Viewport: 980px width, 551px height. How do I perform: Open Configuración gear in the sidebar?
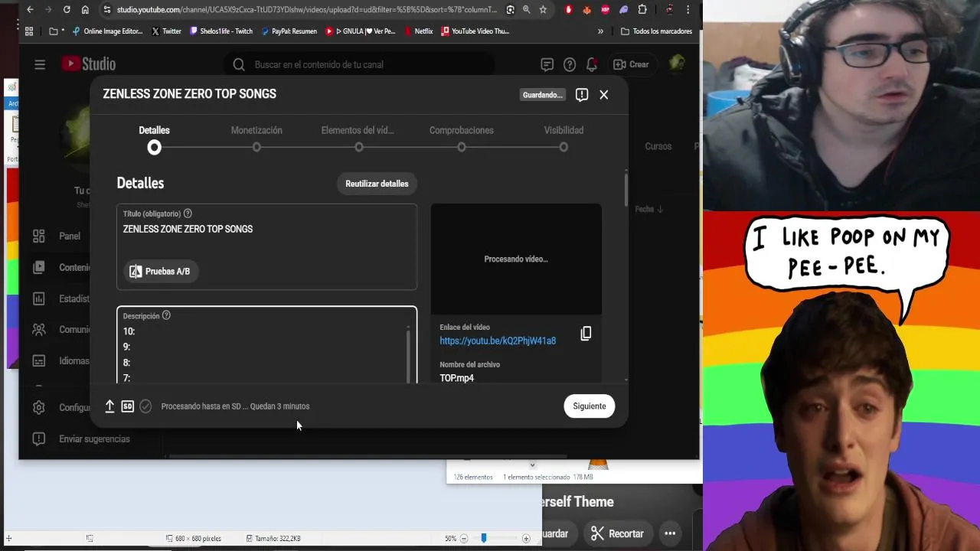tap(39, 408)
